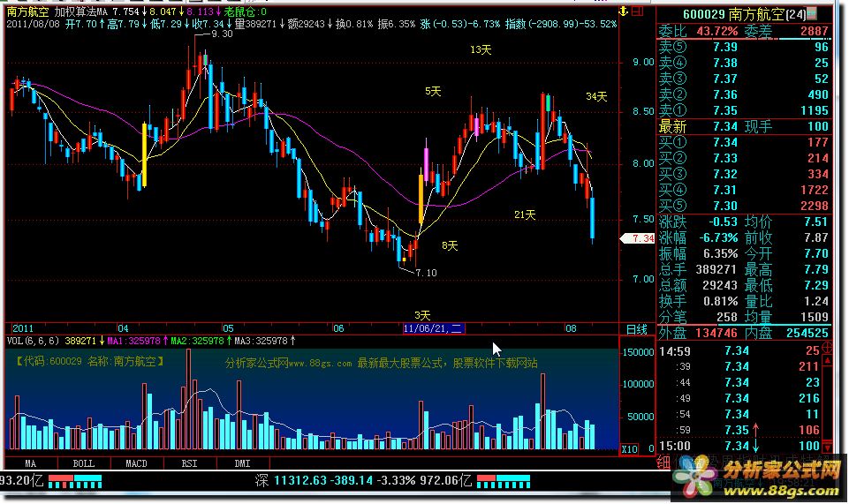Viewport: 849px width, 504px height.
Task: Click the trade list scroll-up arrow
Action: point(827,359)
